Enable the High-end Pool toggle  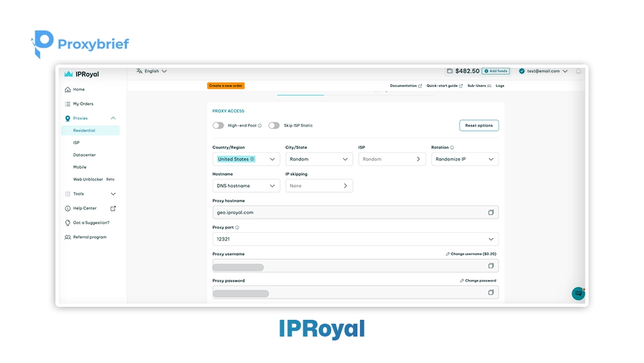(x=218, y=125)
